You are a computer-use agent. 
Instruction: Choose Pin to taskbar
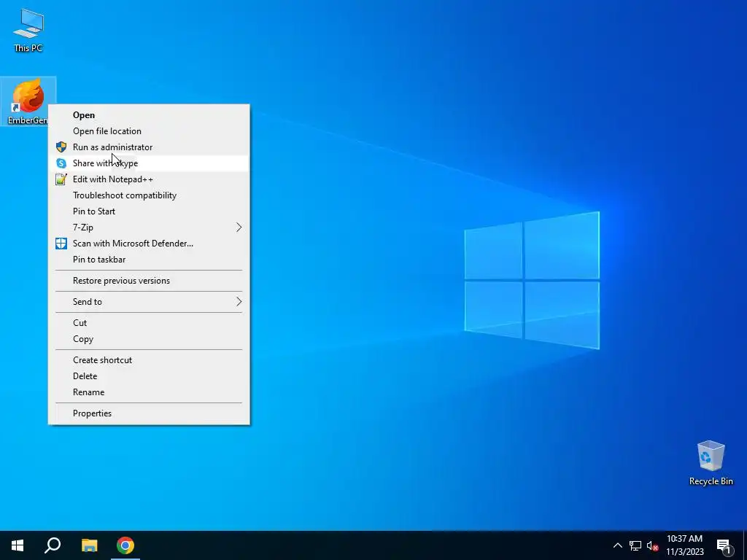149,260
